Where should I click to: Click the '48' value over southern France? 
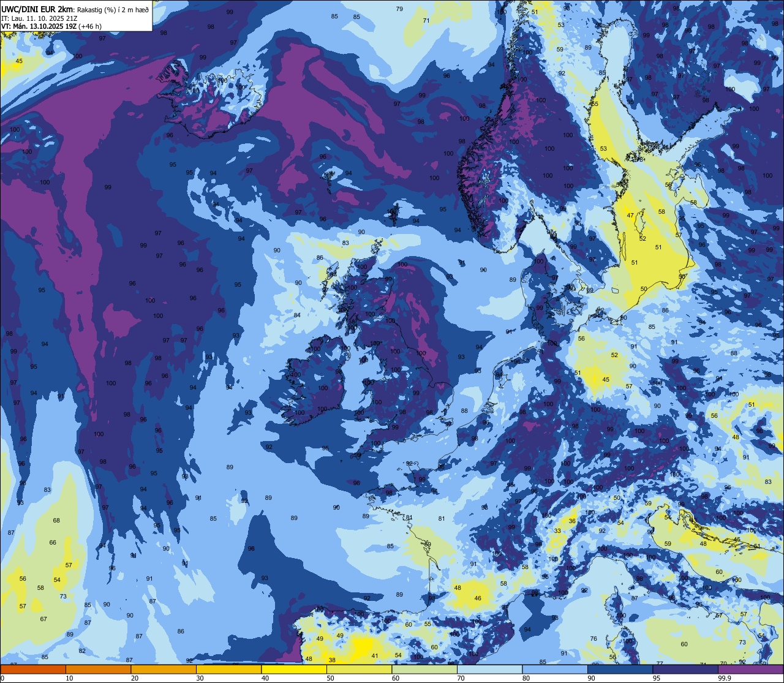458,588
